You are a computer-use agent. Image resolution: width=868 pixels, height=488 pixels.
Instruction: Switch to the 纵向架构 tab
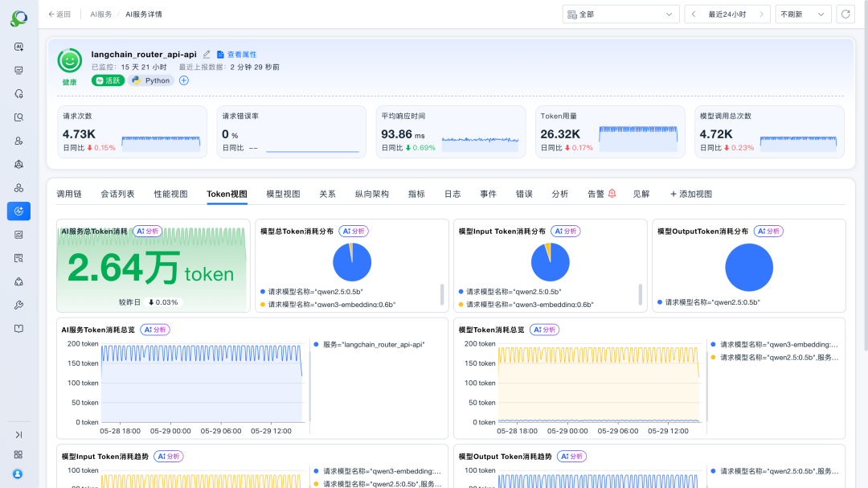click(371, 194)
